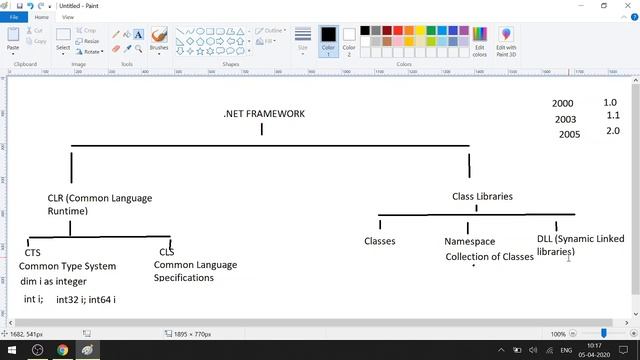Click the Redo arrow in title bar
The width and height of the screenshot is (640, 360).
(41, 6)
